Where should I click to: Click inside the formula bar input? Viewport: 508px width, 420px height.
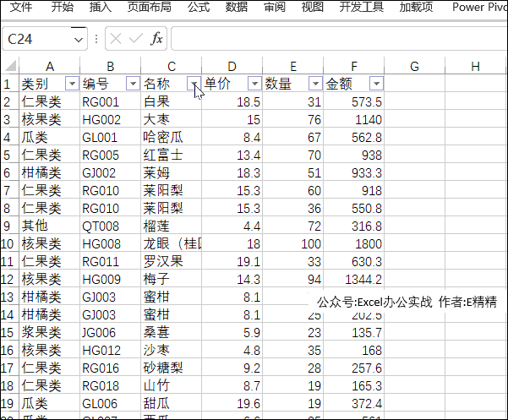(x=338, y=39)
